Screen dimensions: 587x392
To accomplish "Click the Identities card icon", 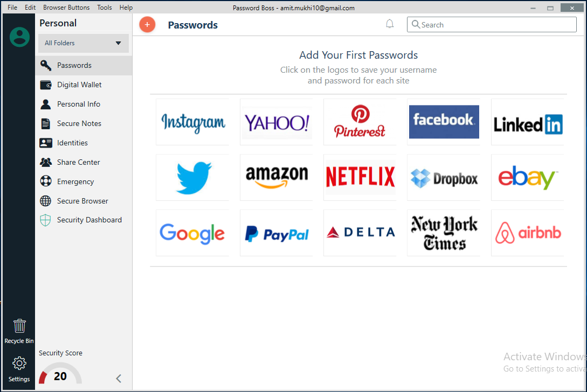I will [46, 143].
